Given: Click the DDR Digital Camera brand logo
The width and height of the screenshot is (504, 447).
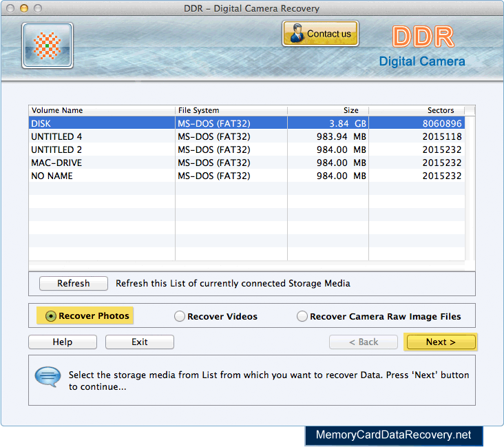Looking at the screenshot, I should click(422, 47).
